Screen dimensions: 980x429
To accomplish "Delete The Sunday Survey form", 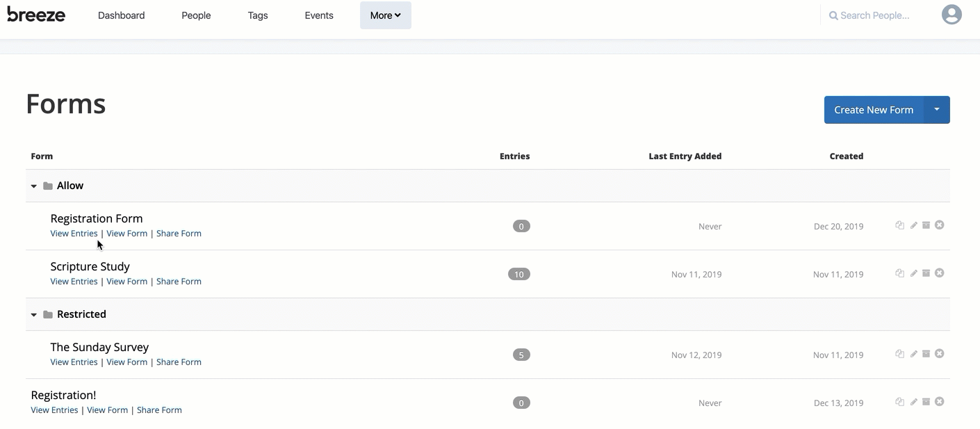I will pyautogui.click(x=939, y=354).
